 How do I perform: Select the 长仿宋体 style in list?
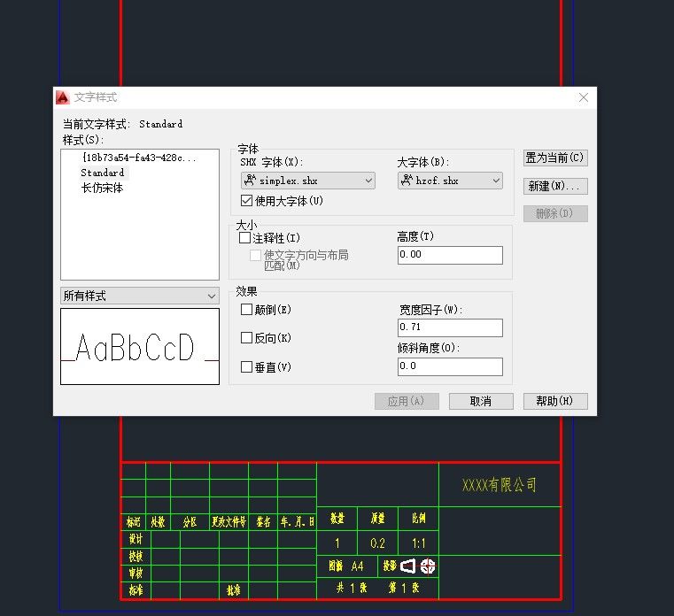tap(102, 188)
